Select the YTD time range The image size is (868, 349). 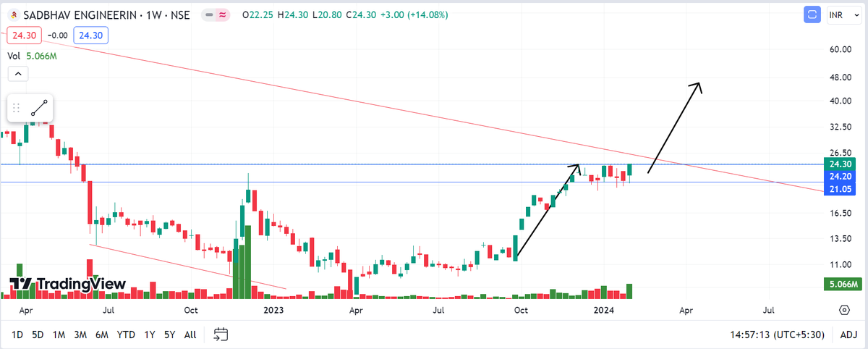tap(126, 335)
